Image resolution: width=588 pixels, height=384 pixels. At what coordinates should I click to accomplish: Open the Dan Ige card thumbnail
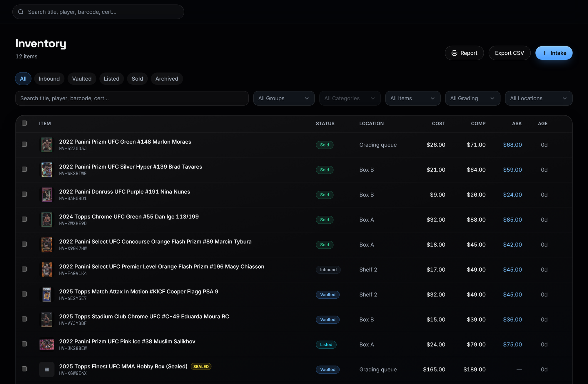click(x=47, y=220)
